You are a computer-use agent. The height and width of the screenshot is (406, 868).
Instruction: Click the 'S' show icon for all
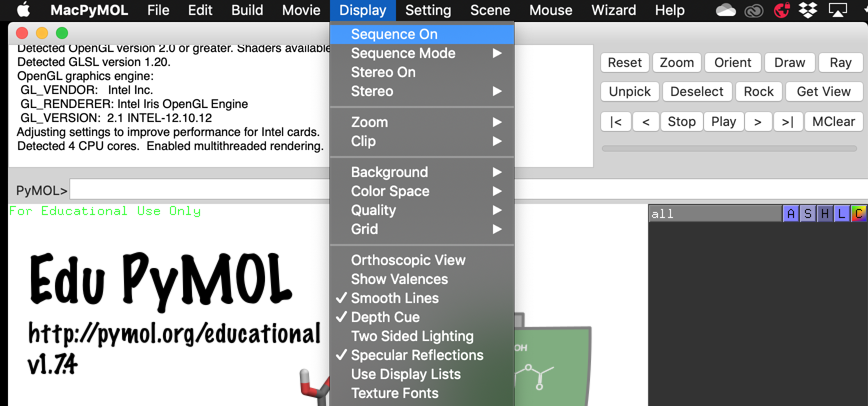click(807, 214)
